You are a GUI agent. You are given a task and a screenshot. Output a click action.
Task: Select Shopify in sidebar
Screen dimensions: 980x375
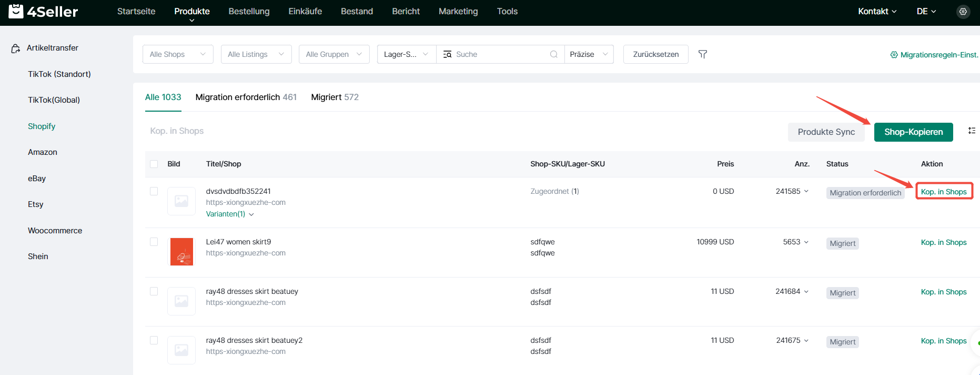click(x=42, y=126)
